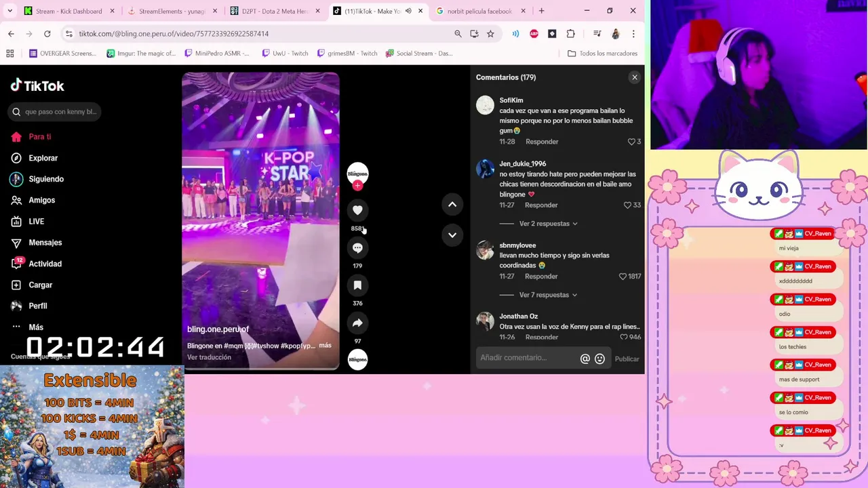Click Ver traducción under caption

coord(209,357)
